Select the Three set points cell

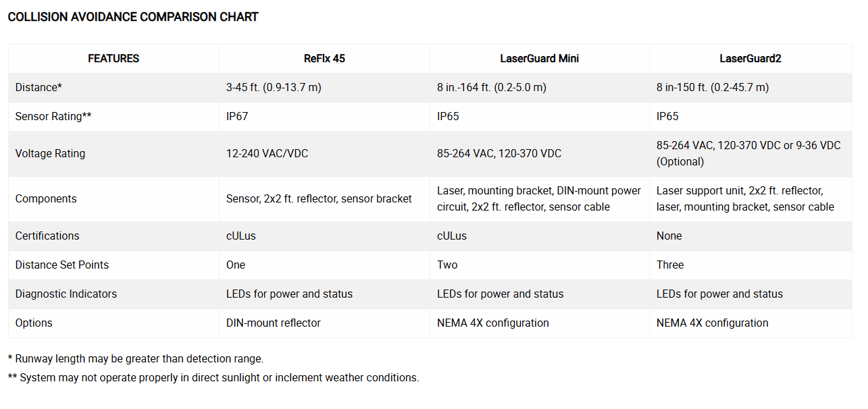coord(670,265)
